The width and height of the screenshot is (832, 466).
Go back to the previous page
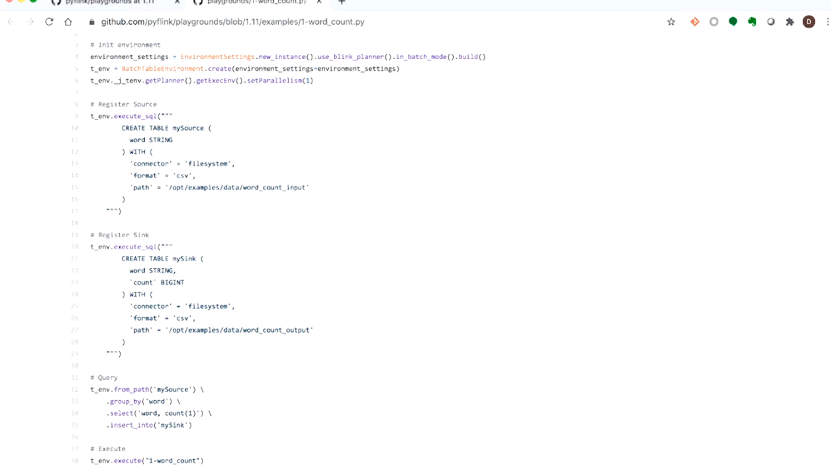(x=11, y=22)
